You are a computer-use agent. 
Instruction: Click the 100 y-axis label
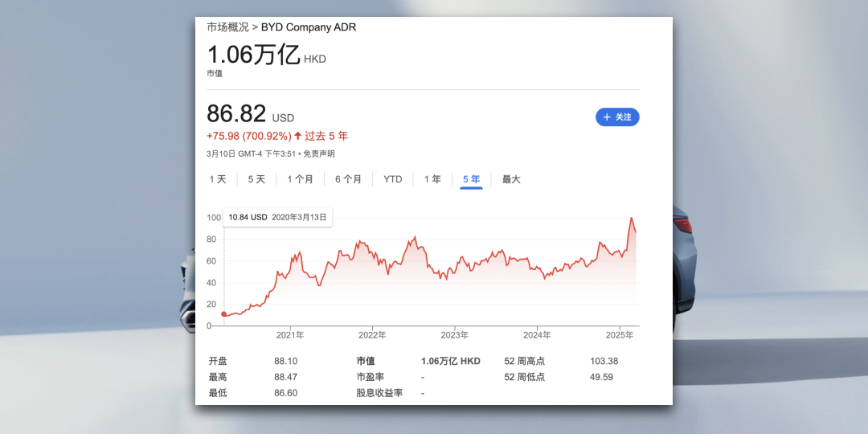pos(213,218)
